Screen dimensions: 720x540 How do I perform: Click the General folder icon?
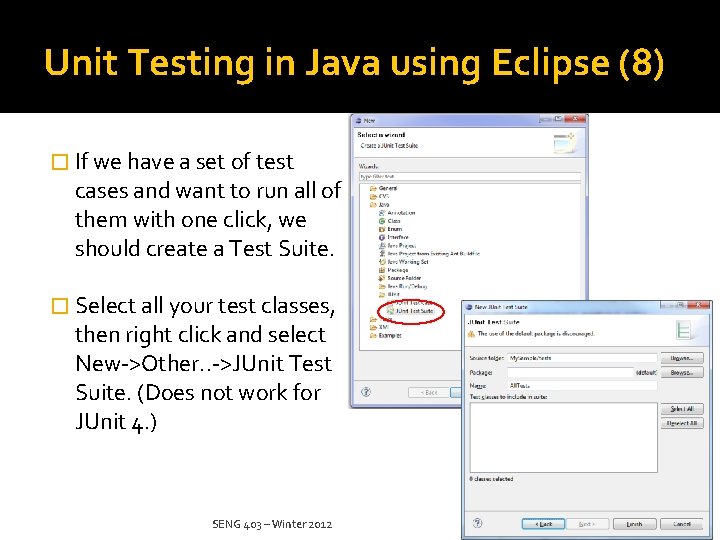[373, 188]
